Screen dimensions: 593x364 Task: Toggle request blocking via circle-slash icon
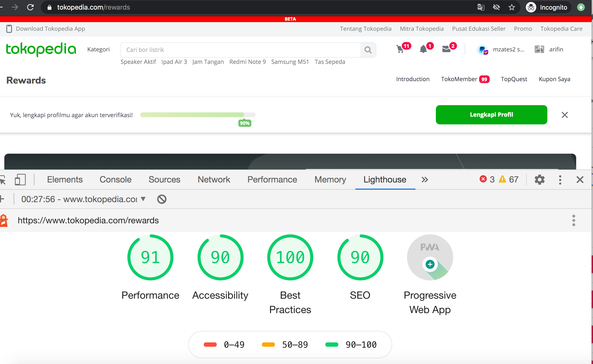pos(162,199)
